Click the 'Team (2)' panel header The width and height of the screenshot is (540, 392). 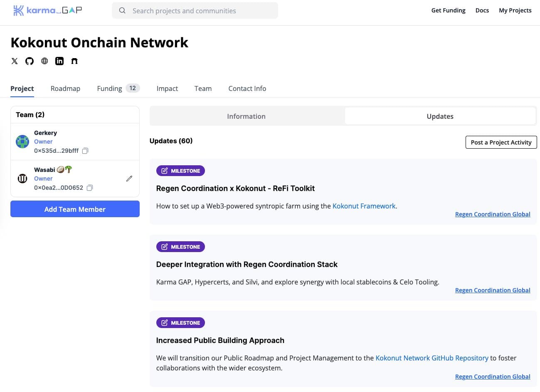(x=30, y=115)
